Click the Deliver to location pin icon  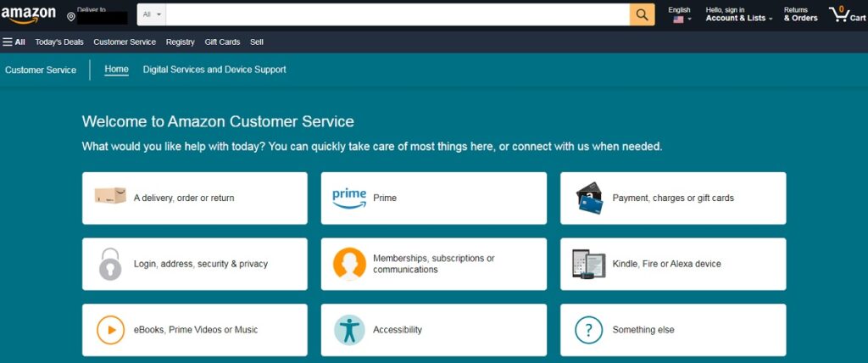click(x=71, y=17)
